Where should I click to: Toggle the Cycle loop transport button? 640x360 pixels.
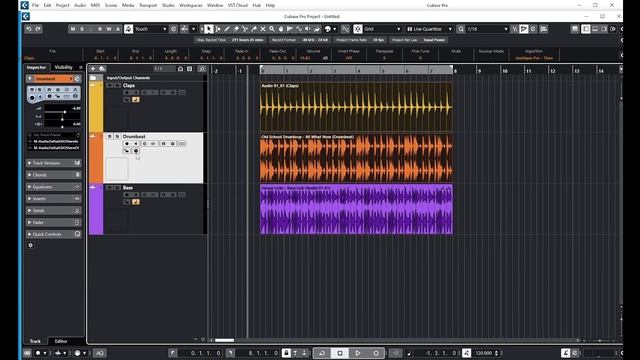[322, 353]
